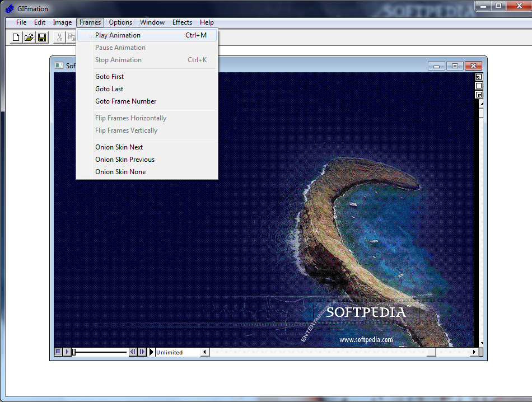Open the Image menu
The height and width of the screenshot is (402, 532).
[x=62, y=22]
